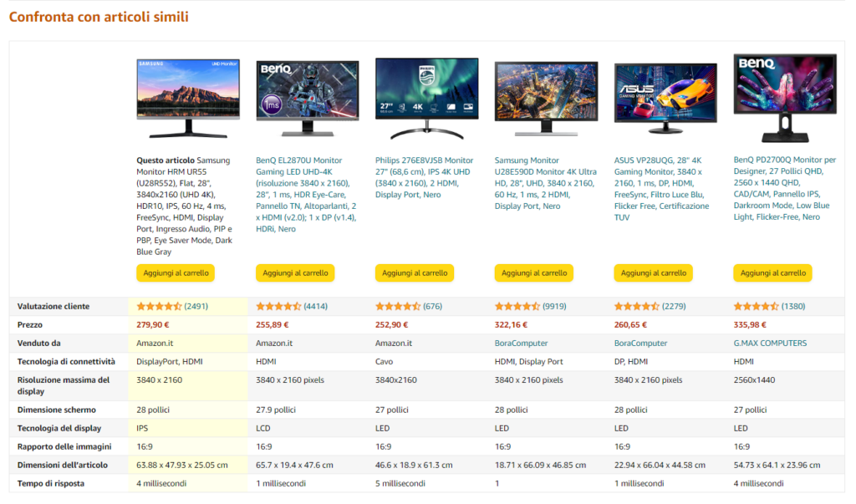Screen dimensions: 856x504
Task: Click the 335,98 € price
Action: pyautogui.click(x=750, y=325)
